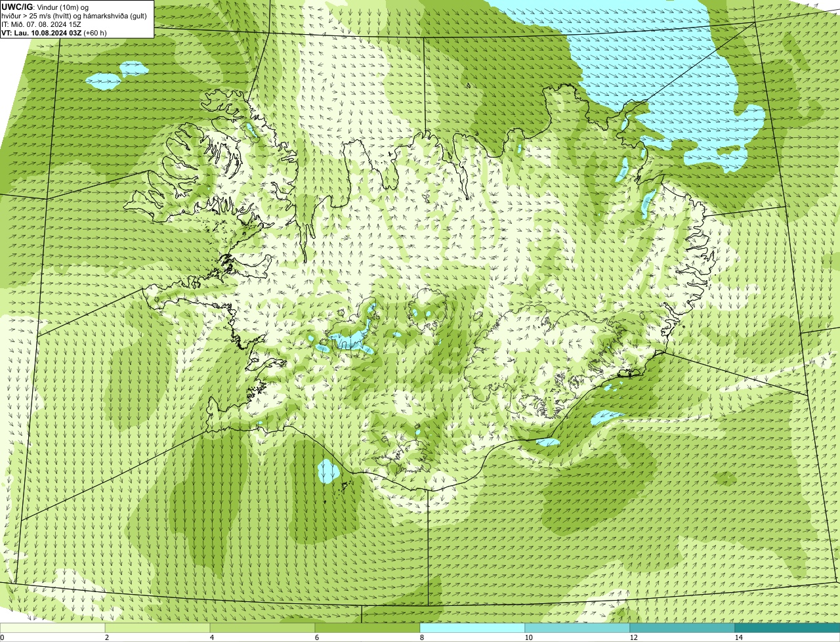Click the 4–6 m/s green color bar segment

262,628
